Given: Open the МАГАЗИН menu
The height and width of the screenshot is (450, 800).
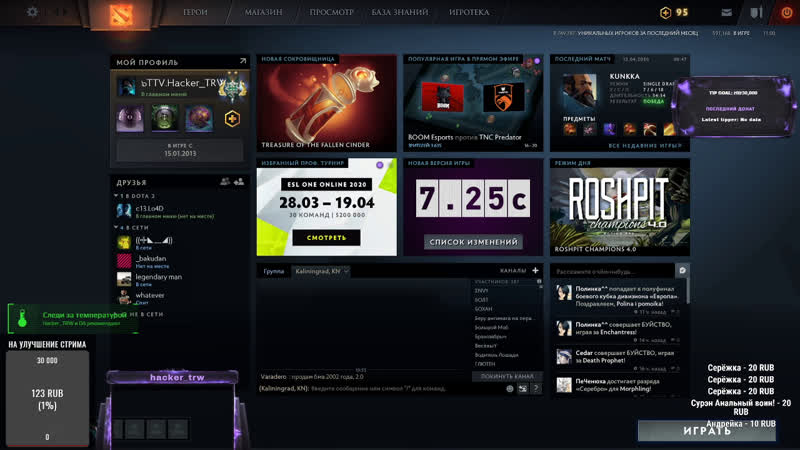Looking at the screenshot, I should [263, 12].
